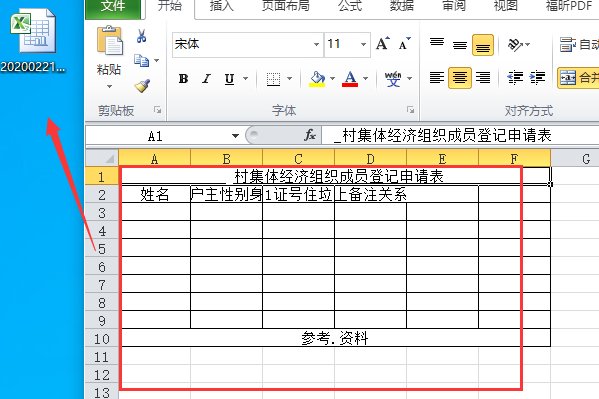Screen dimensions: 599x399
Task: Expand the font name dropdown
Action: pos(316,44)
